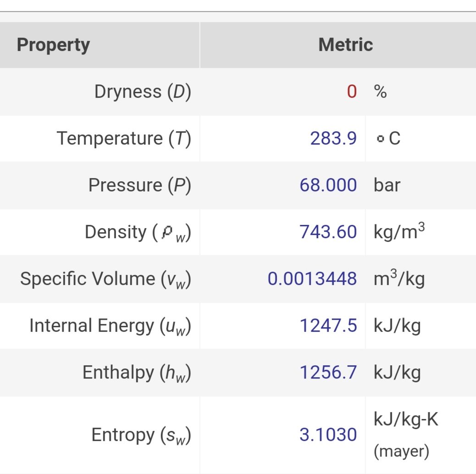Click the Specific Volume value 0.0013448
This screenshot has width=476, height=474.
point(312,279)
